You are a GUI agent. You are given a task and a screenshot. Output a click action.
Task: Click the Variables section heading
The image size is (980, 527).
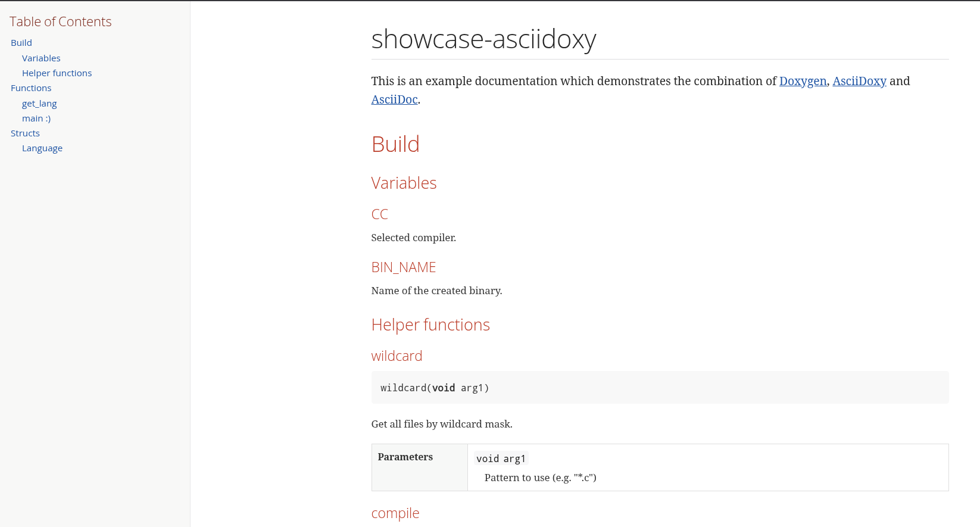pyautogui.click(x=404, y=183)
